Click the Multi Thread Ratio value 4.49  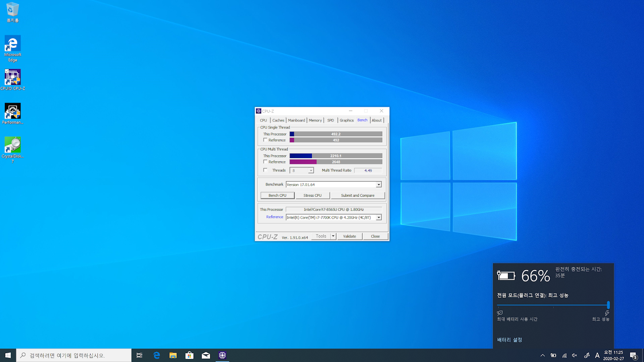(368, 171)
